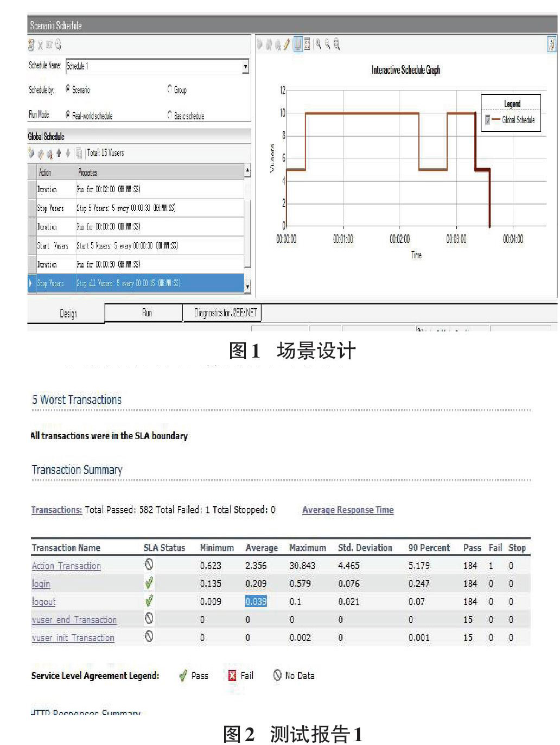
Task: Select Basic schedule run mode
Action: 170,114
